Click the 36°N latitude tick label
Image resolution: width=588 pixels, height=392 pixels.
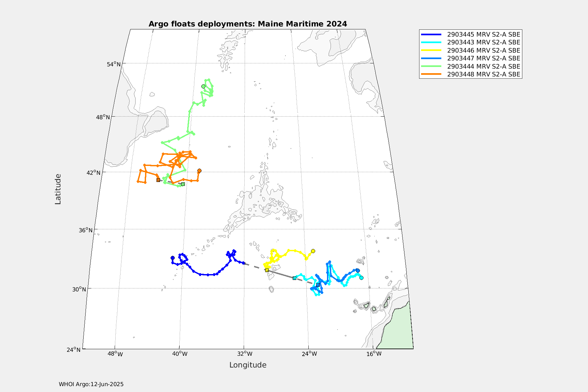coord(86,230)
